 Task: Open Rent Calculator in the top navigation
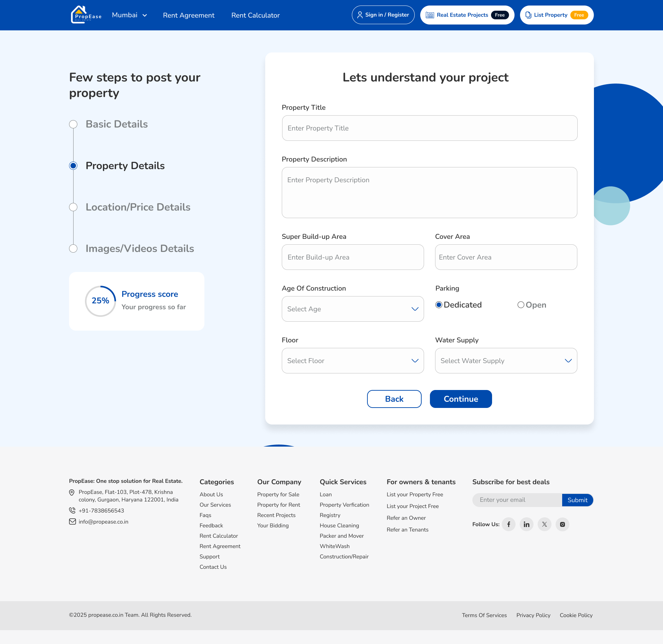pyautogui.click(x=256, y=15)
